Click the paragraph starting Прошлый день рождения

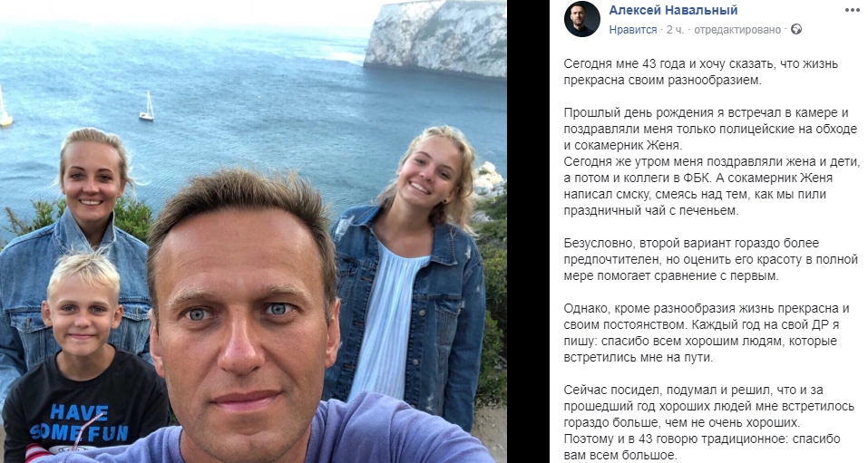(712, 161)
